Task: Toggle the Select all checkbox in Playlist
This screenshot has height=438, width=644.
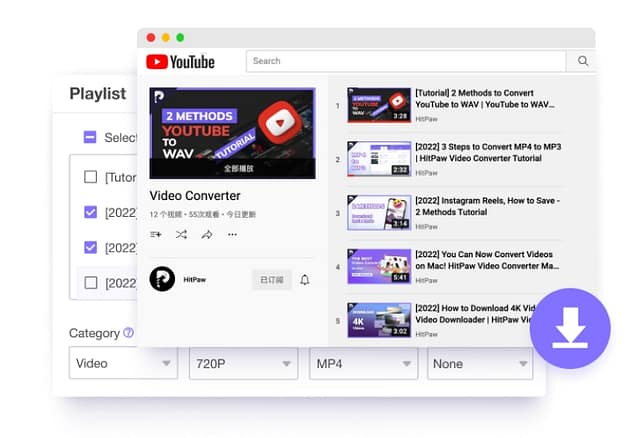Action: click(x=90, y=137)
